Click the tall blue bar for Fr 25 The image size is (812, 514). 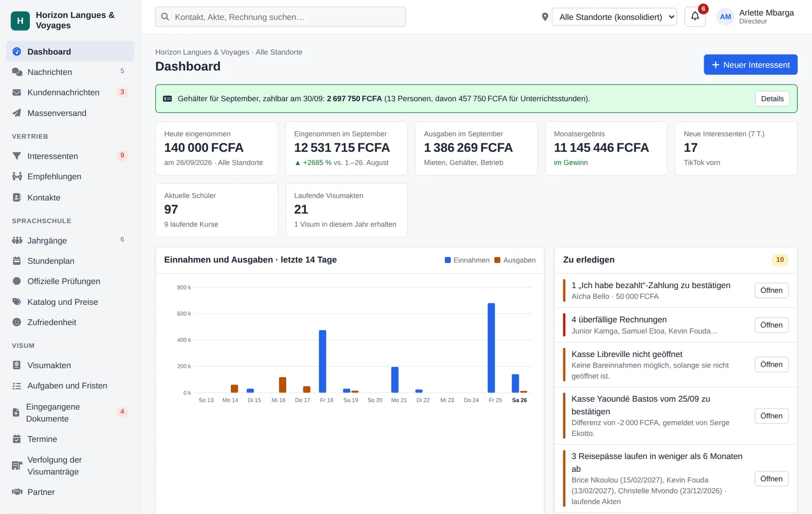(491, 348)
